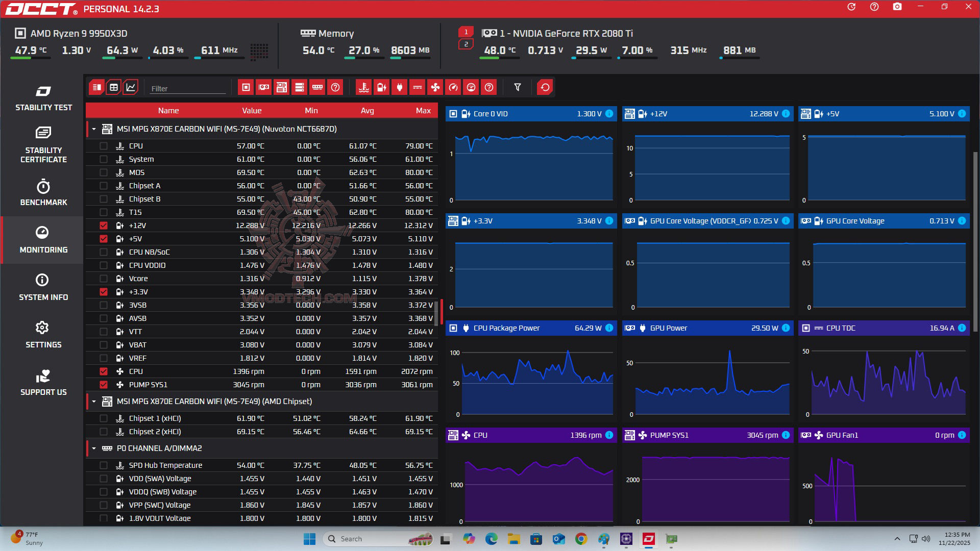Collapse the P0 CHANNEL A/DIMMA2 group
The image size is (980, 551).
click(94, 448)
